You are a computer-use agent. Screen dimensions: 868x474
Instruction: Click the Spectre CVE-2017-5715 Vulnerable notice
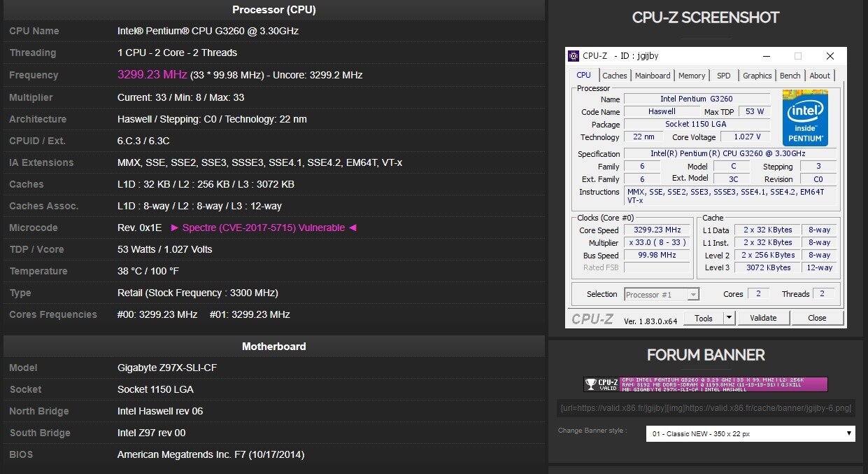pyautogui.click(x=264, y=228)
